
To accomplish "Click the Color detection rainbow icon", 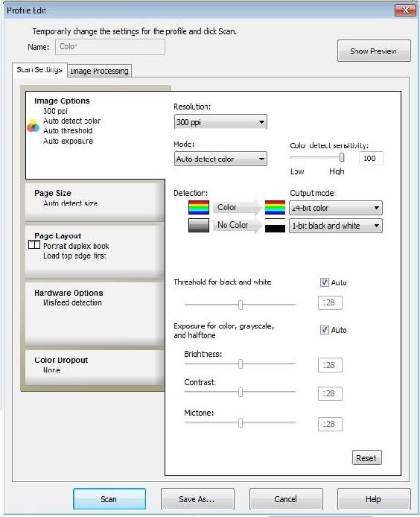I will [x=199, y=207].
